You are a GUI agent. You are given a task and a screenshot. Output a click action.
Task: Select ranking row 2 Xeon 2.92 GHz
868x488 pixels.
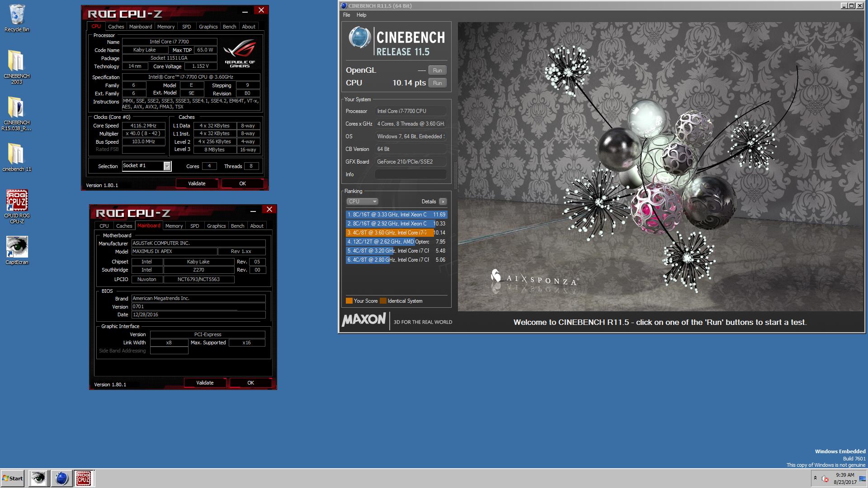coord(396,224)
